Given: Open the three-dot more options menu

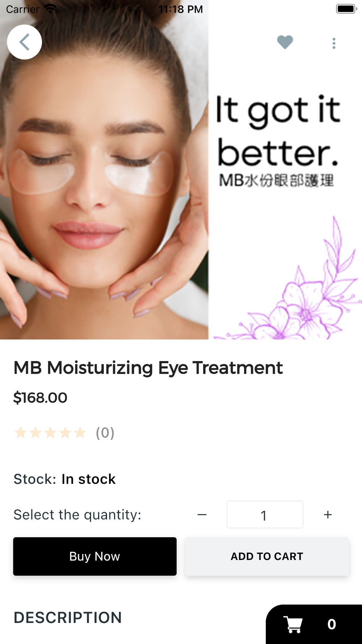Looking at the screenshot, I should click(334, 43).
